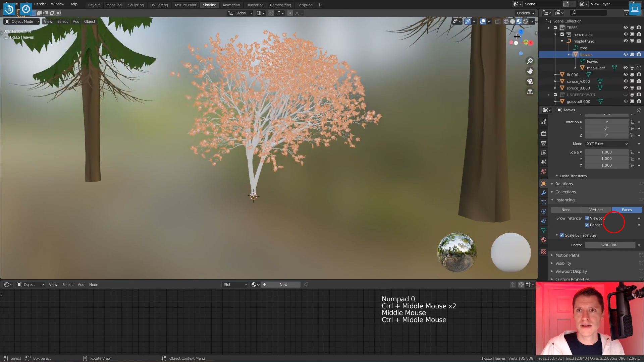The image size is (644, 362).
Task: Open the Mode dropdown showing XYZ Euler
Action: pos(606,143)
